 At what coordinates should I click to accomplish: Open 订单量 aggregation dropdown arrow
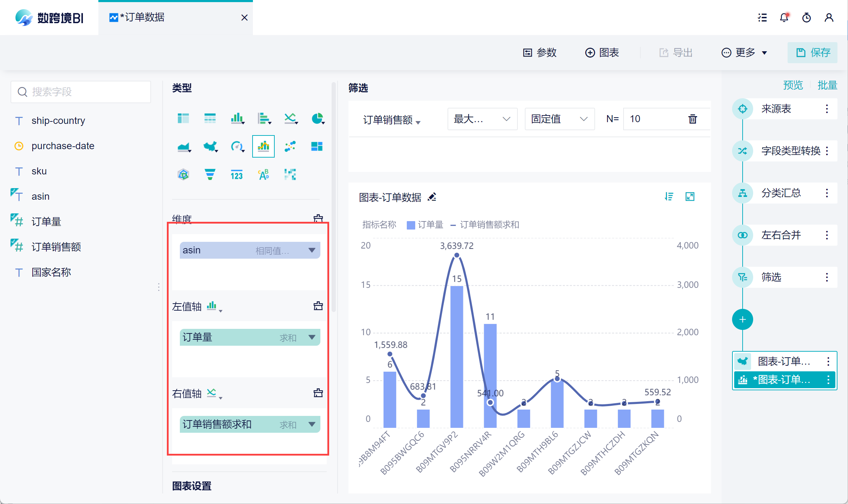312,337
